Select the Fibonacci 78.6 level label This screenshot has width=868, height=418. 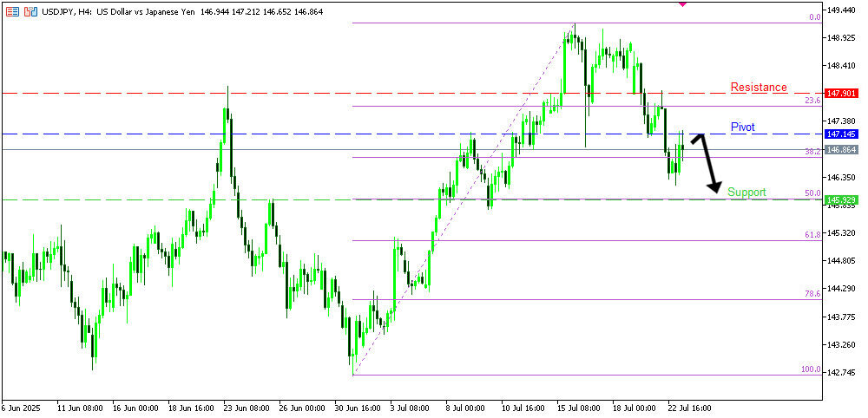pos(812,294)
